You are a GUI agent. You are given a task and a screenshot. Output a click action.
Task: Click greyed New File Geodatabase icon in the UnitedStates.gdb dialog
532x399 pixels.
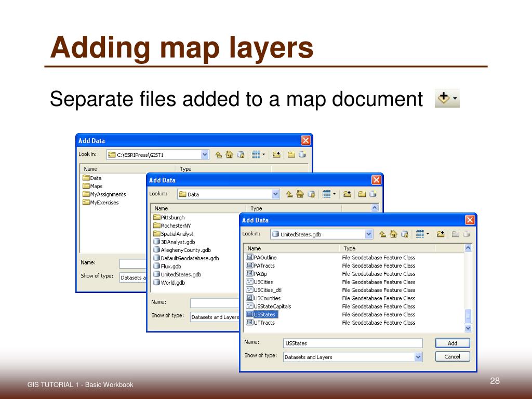coord(467,234)
